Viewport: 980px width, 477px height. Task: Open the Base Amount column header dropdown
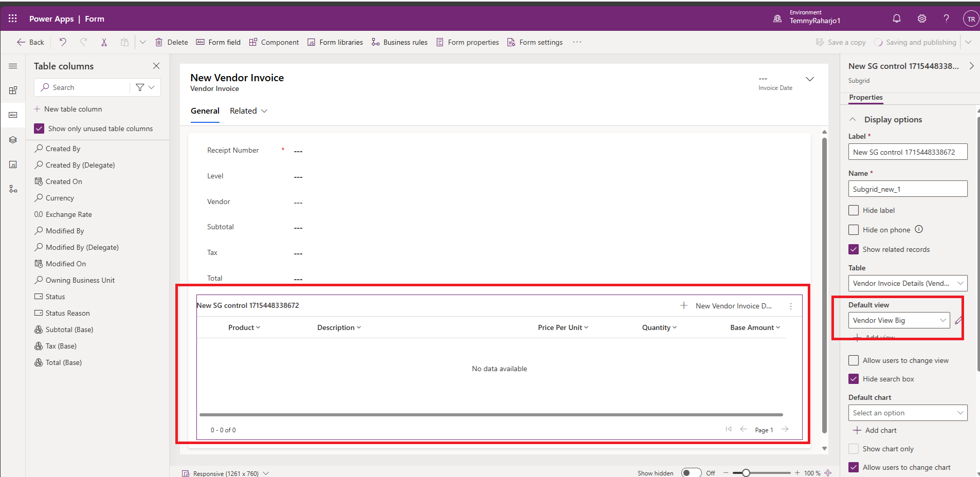coord(755,327)
